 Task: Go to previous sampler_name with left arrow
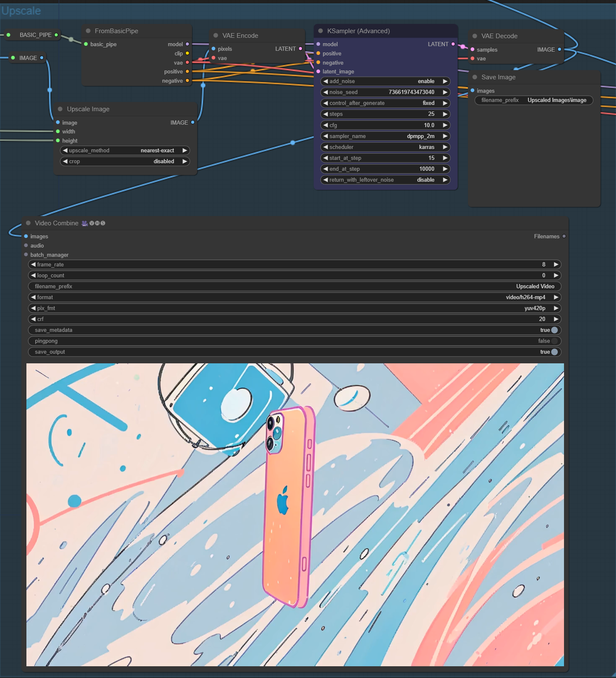325,136
